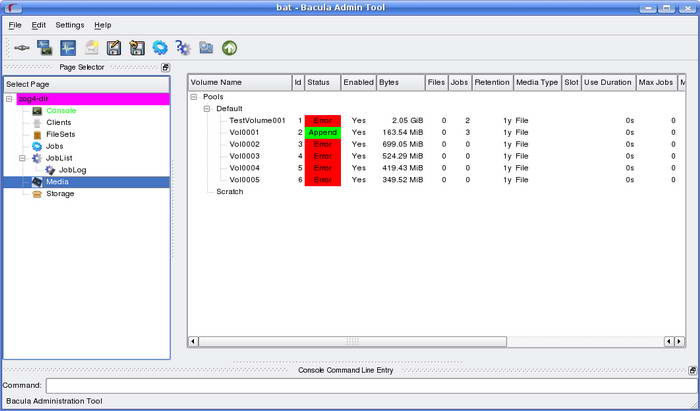This screenshot has height=411, width=700.
Task: Click the envelope messages toolbar icon
Action: point(91,48)
